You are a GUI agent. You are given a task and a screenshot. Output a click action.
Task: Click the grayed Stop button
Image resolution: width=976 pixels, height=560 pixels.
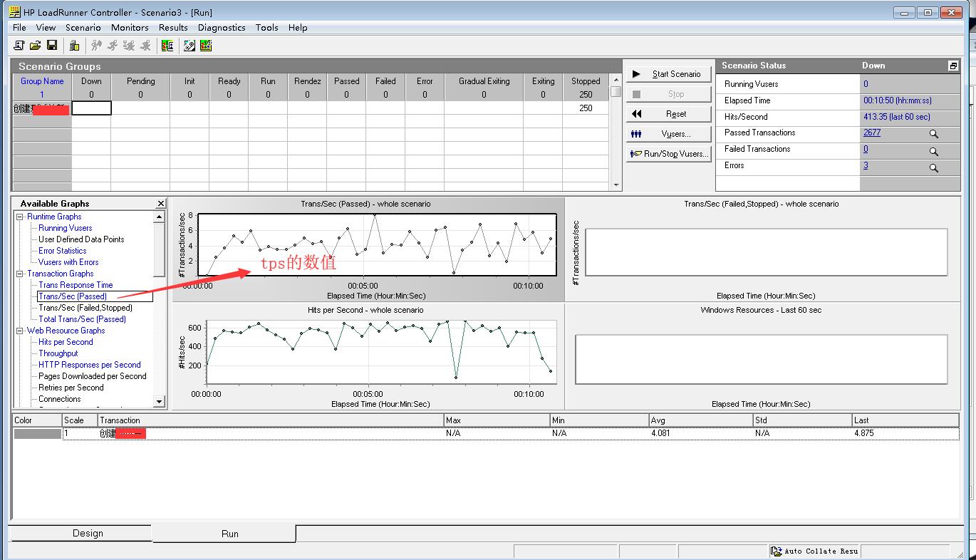pos(669,94)
